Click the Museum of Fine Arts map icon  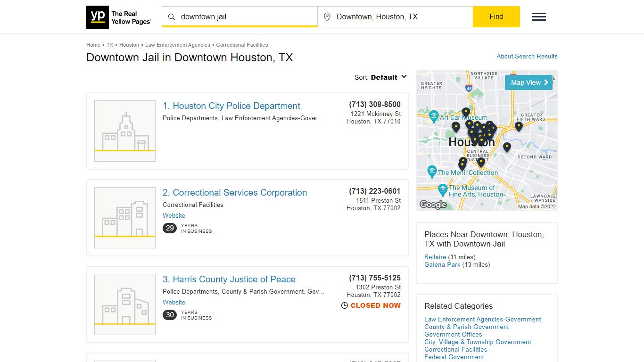(442, 190)
